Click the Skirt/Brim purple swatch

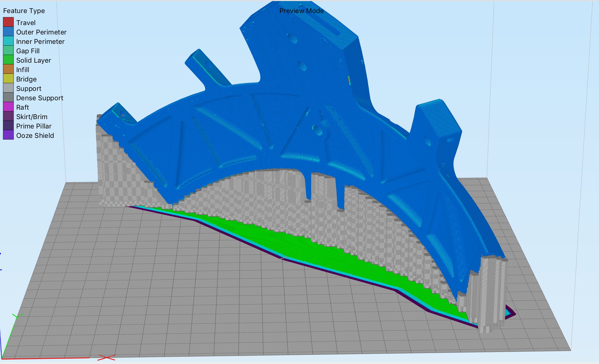8,116
